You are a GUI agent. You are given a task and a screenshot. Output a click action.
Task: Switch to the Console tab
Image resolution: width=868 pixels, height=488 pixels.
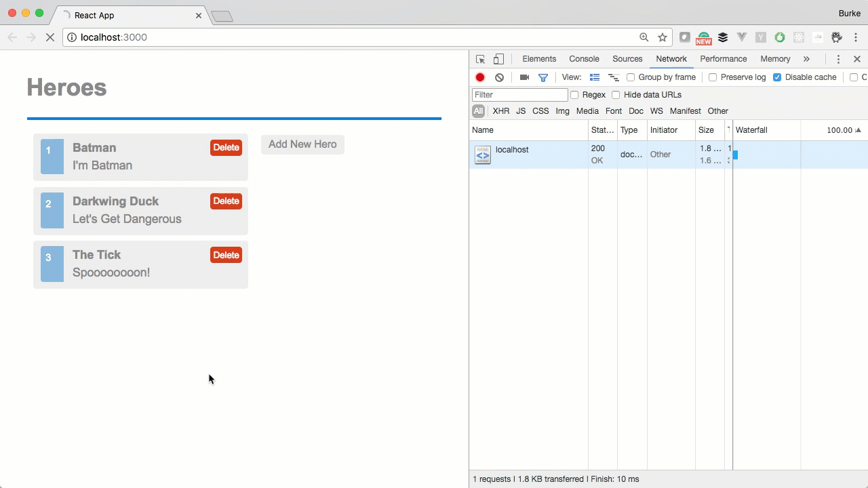pyautogui.click(x=584, y=59)
